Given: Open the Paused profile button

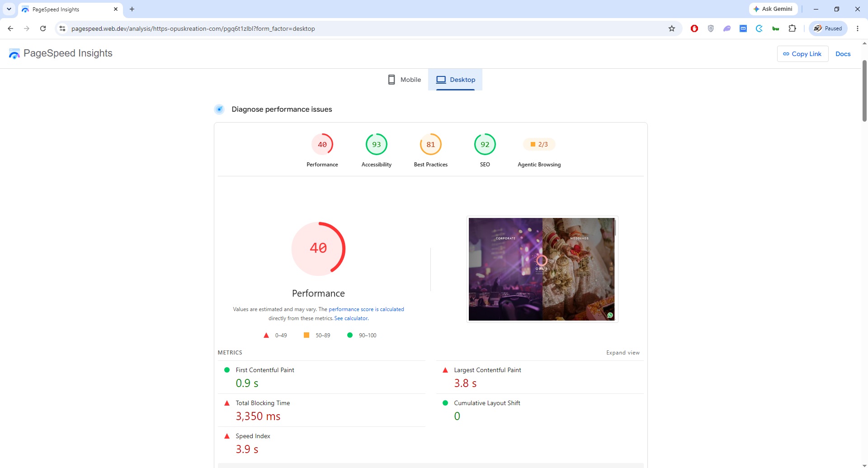Looking at the screenshot, I should (828, 28).
